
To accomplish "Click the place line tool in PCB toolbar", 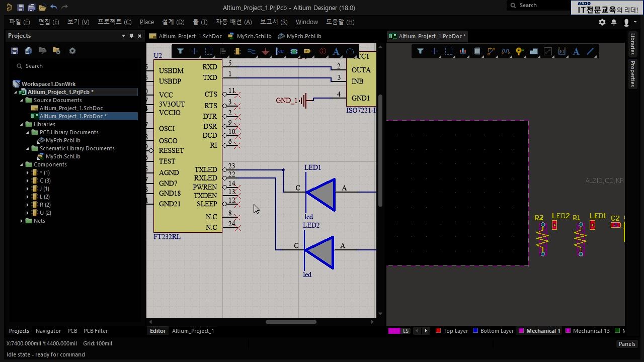I will [x=590, y=51].
